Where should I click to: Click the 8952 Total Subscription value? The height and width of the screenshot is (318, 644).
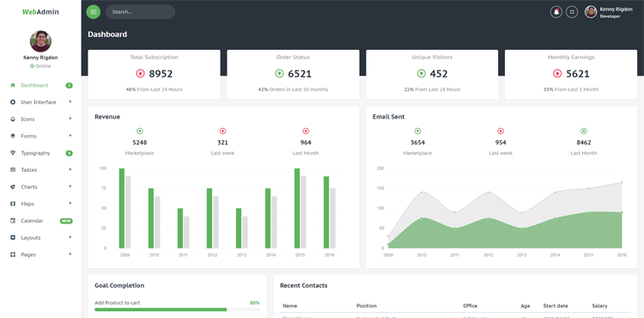point(161,74)
